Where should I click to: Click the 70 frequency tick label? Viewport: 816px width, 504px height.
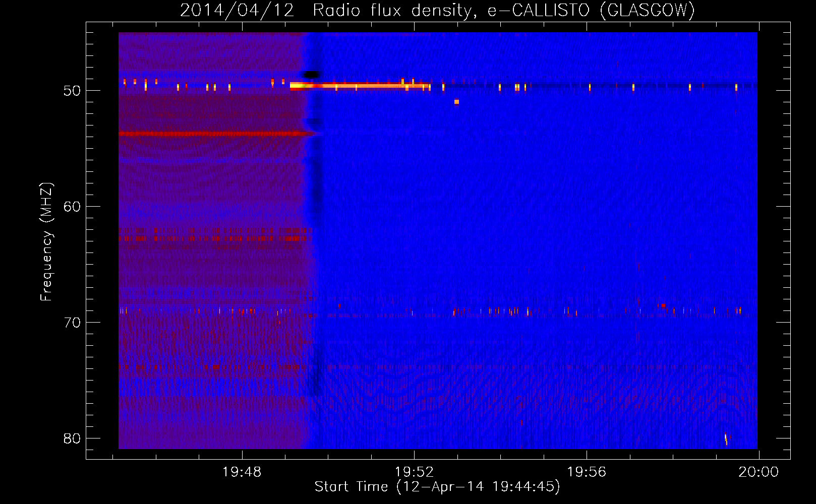72,323
